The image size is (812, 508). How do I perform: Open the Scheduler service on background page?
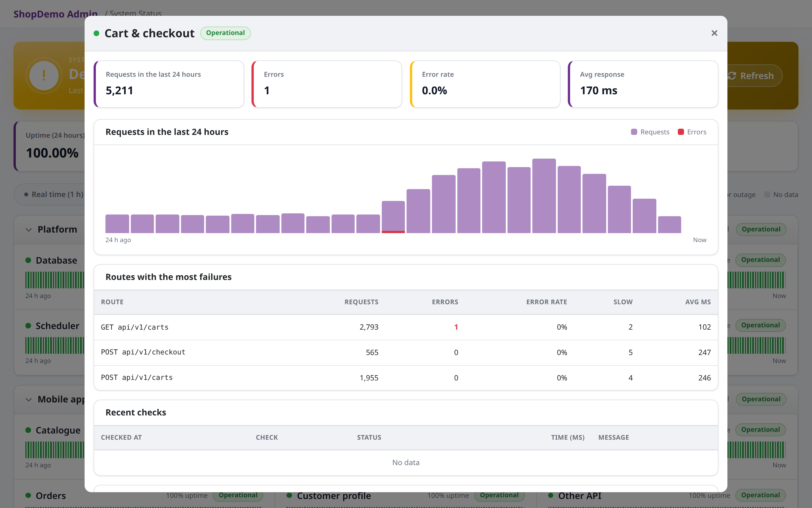(58, 326)
